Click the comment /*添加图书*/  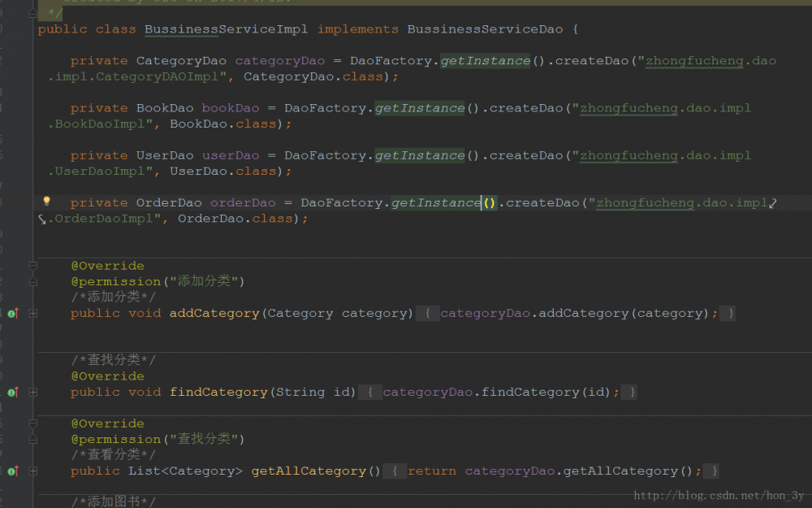point(113,501)
